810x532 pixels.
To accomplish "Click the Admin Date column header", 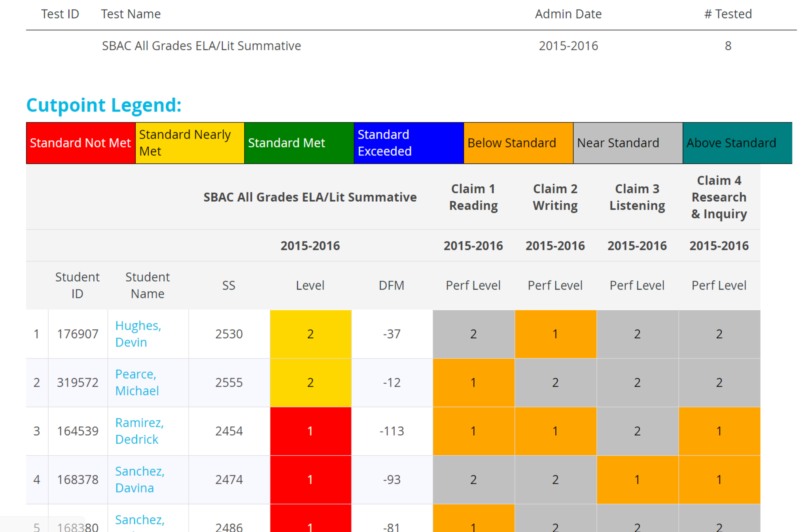I will [568, 14].
